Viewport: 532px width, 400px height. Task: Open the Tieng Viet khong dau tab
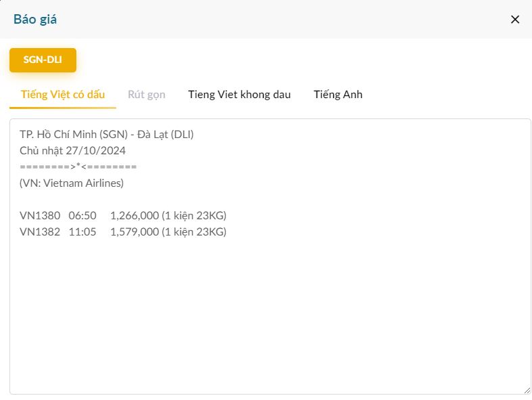coord(239,94)
